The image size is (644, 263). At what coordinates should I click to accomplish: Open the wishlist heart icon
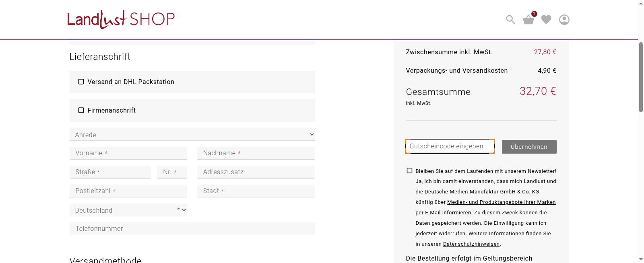click(546, 20)
